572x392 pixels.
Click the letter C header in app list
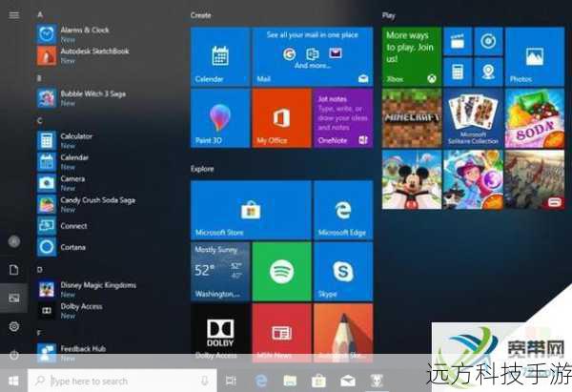40,121
